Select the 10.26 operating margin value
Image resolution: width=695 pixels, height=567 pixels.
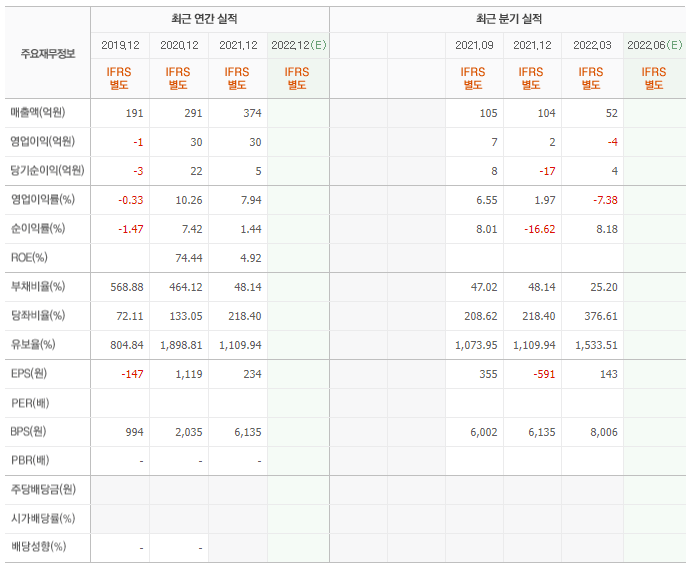tap(189, 200)
